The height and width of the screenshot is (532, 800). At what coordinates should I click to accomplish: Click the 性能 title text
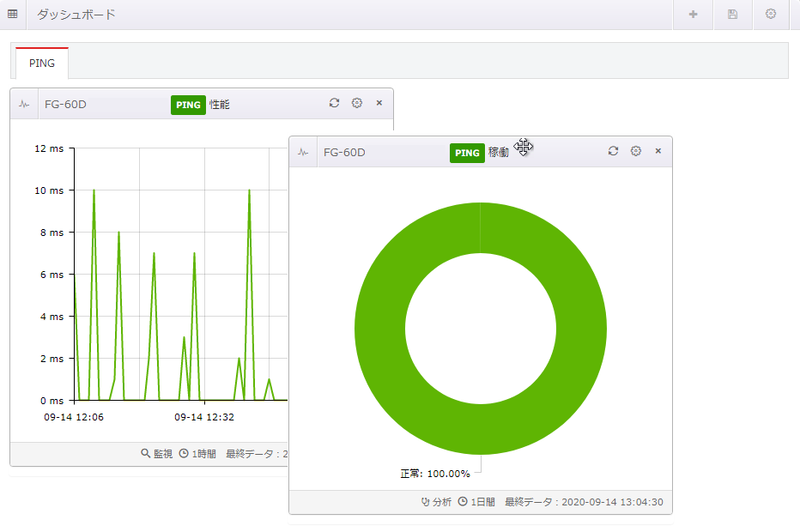[220, 105]
